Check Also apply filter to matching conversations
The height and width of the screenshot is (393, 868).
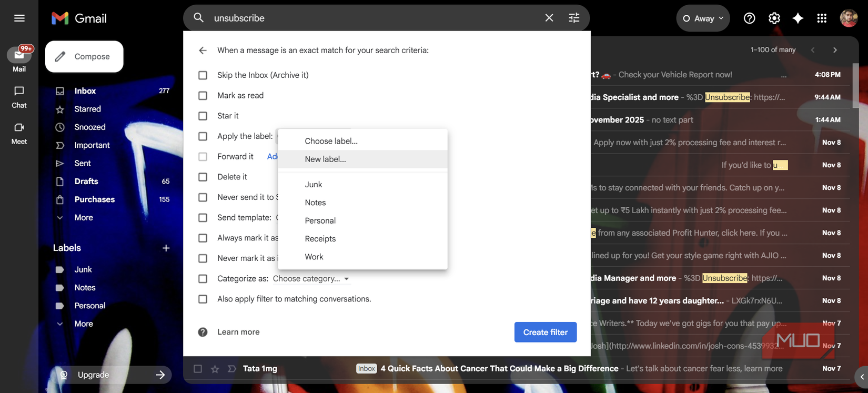203,299
